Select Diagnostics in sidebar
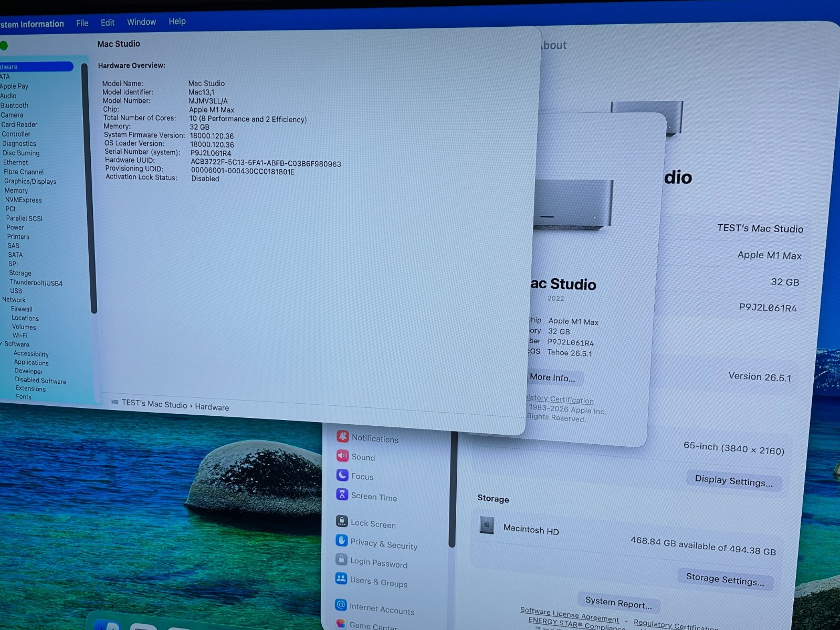Viewport: 840px width, 630px height. [x=19, y=143]
